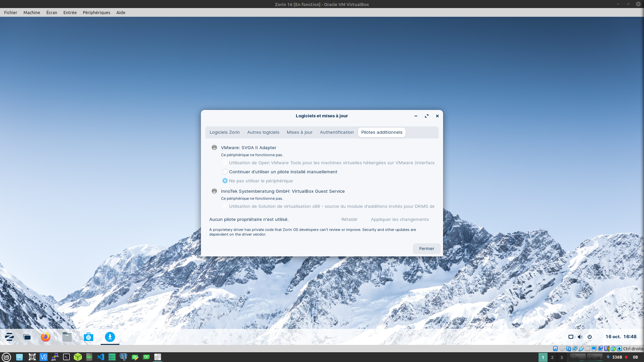This screenshot has height=362, width=644.
Task: Click the power icon in Zorin tray
Action: point(590,337)
